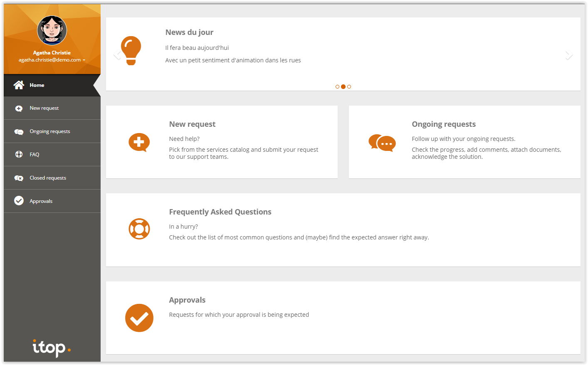The height and width of the screenshot is (365, 588).
Task: Click the lightbulb icon in the news banner
Action: [131, 51]
